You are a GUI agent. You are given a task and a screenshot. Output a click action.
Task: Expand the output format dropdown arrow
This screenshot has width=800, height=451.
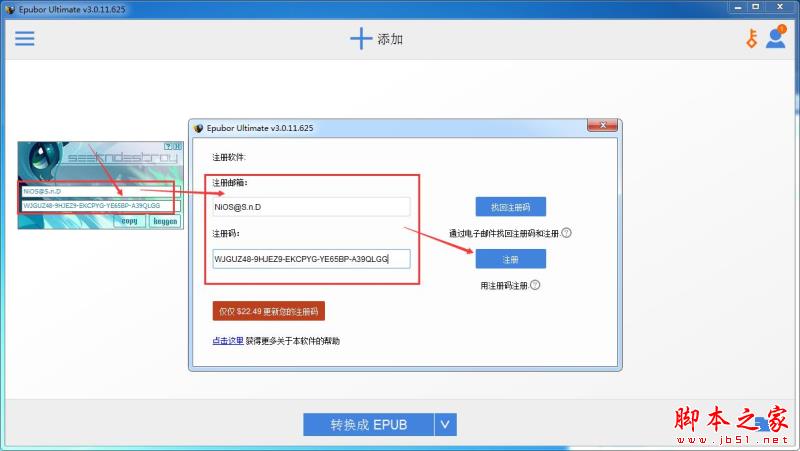(x=445, y=424)
